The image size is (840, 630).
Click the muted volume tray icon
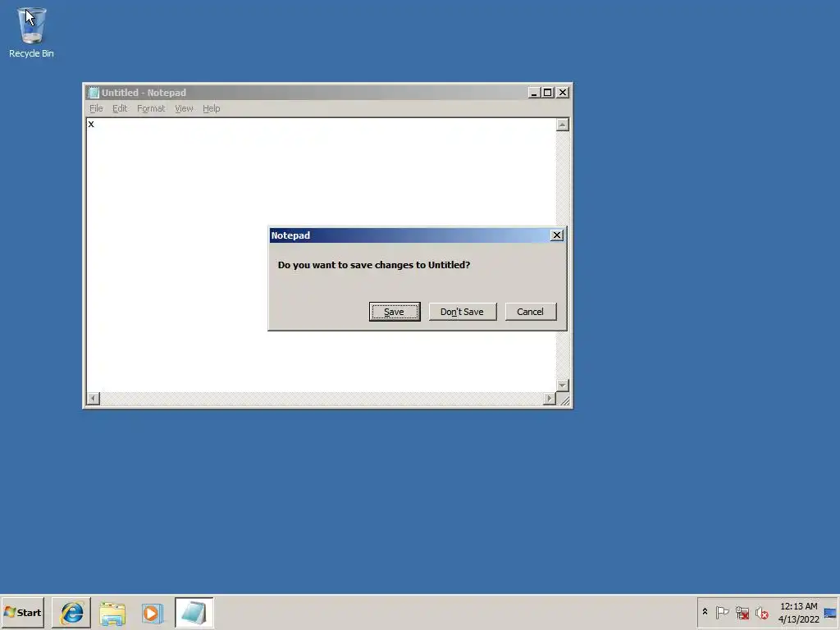click(762, 612)
